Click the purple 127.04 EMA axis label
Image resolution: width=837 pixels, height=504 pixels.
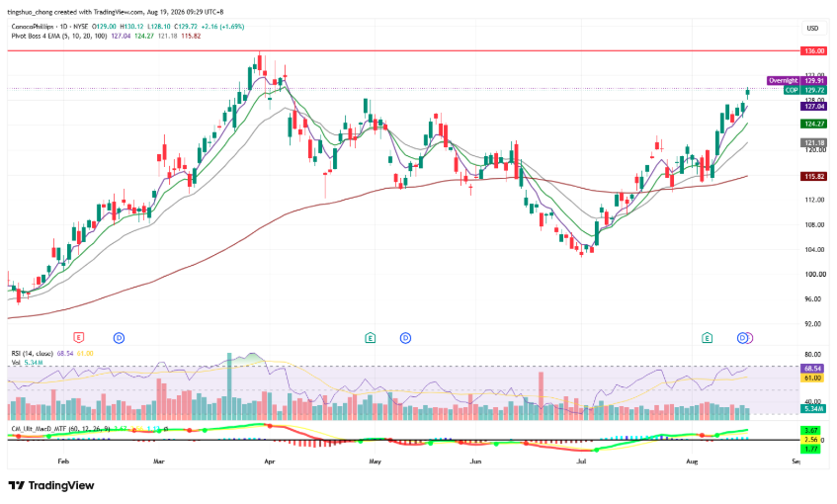813,107
